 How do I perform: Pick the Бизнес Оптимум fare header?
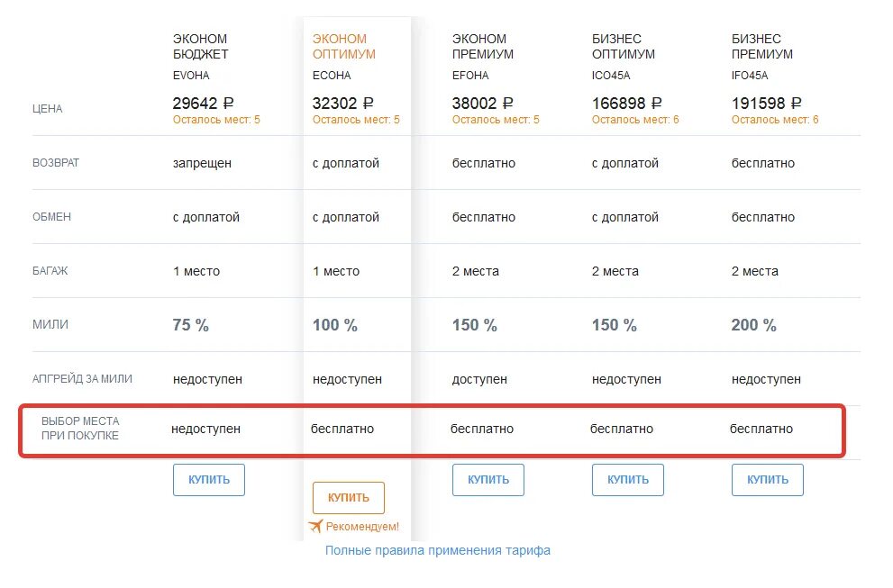624,46
